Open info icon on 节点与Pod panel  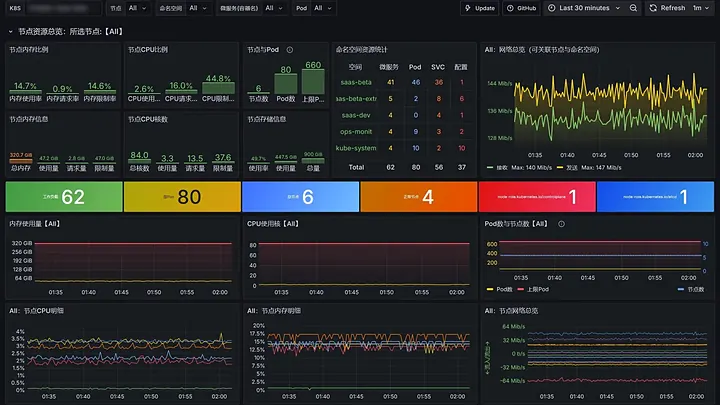tap(290, 50)
